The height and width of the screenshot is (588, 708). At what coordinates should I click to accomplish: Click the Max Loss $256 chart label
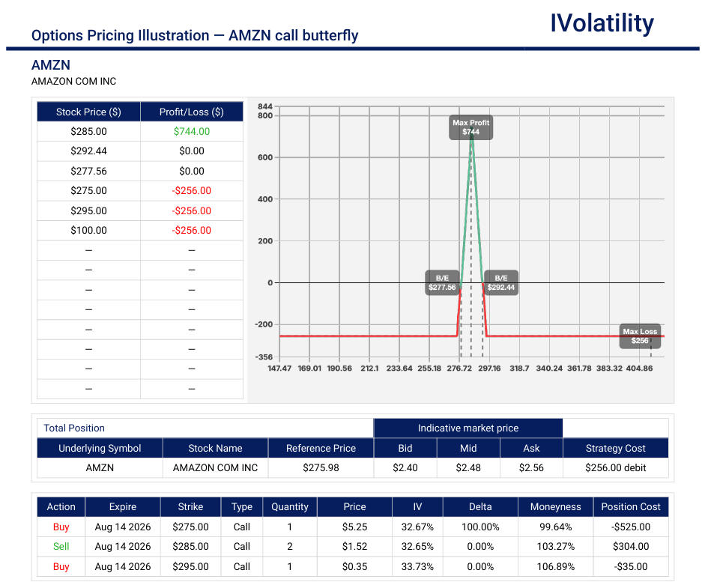(640, 336)
